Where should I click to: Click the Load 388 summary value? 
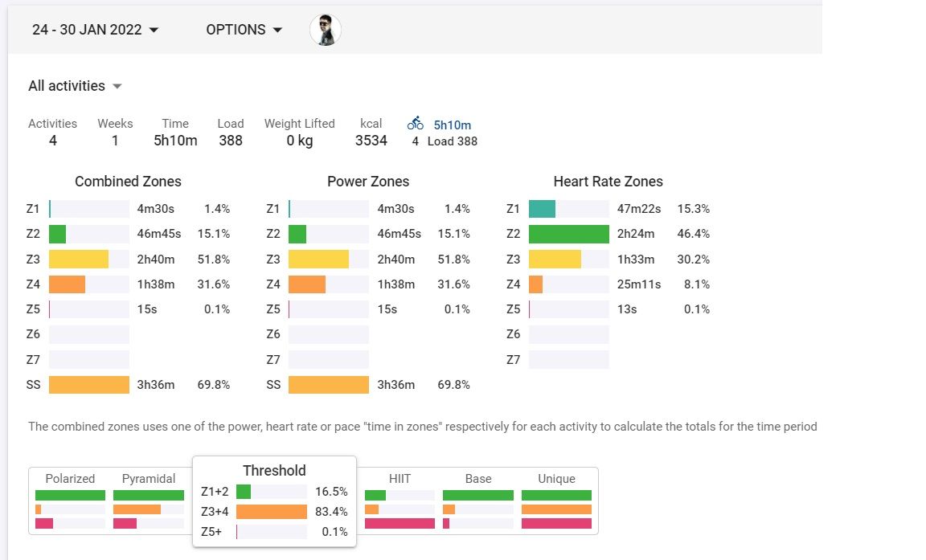pyautogui.click(x=231, y=141)
